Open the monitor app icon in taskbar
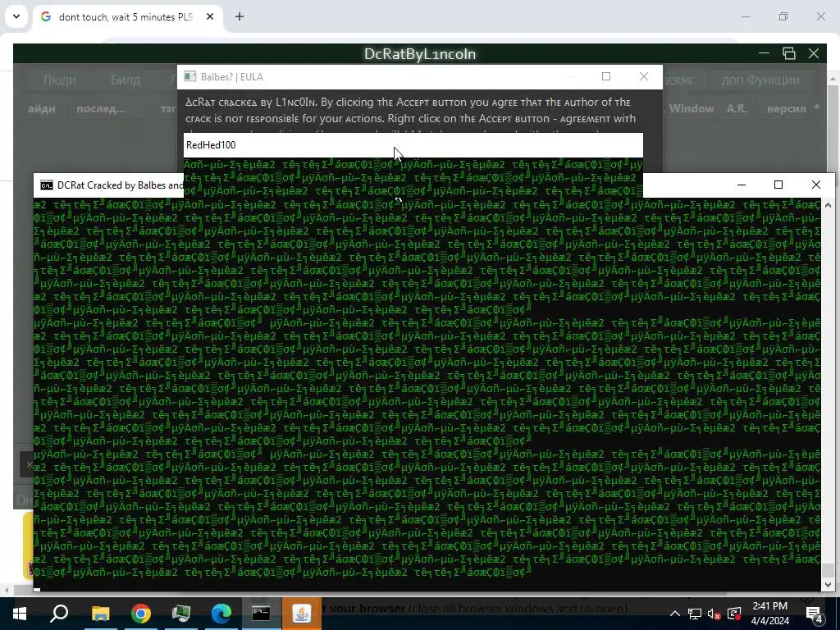 [181, 614]
